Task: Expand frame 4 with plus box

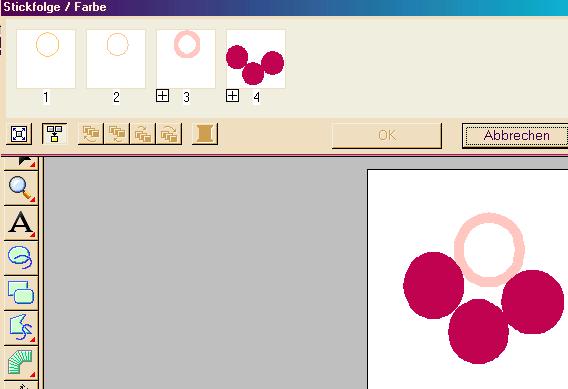Action: click(x=233, y=96)
